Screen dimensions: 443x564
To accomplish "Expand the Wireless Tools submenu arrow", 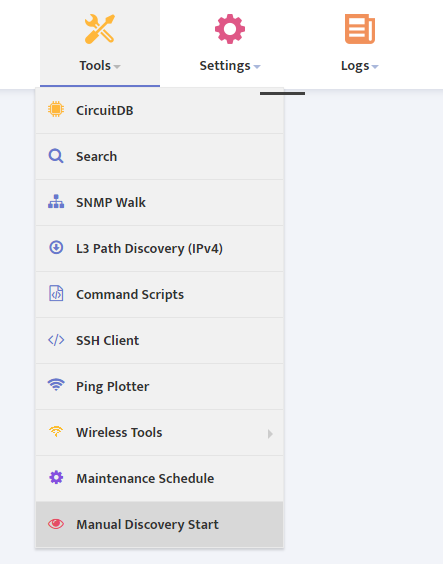I will (x=270, y=434).
